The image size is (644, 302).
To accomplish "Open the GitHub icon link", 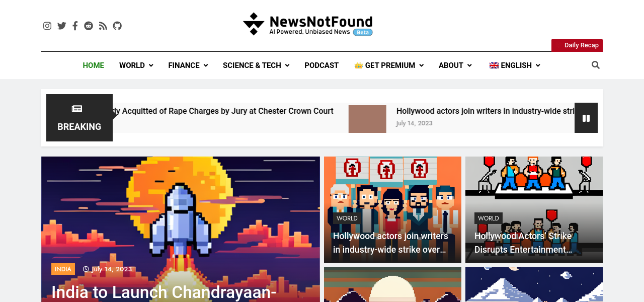I will (x=117, y=26).
